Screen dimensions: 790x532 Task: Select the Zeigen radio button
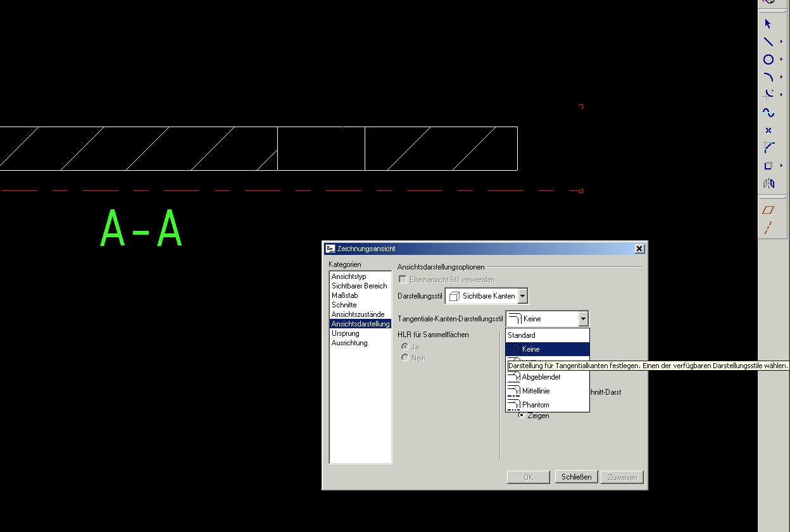(522, 416)
